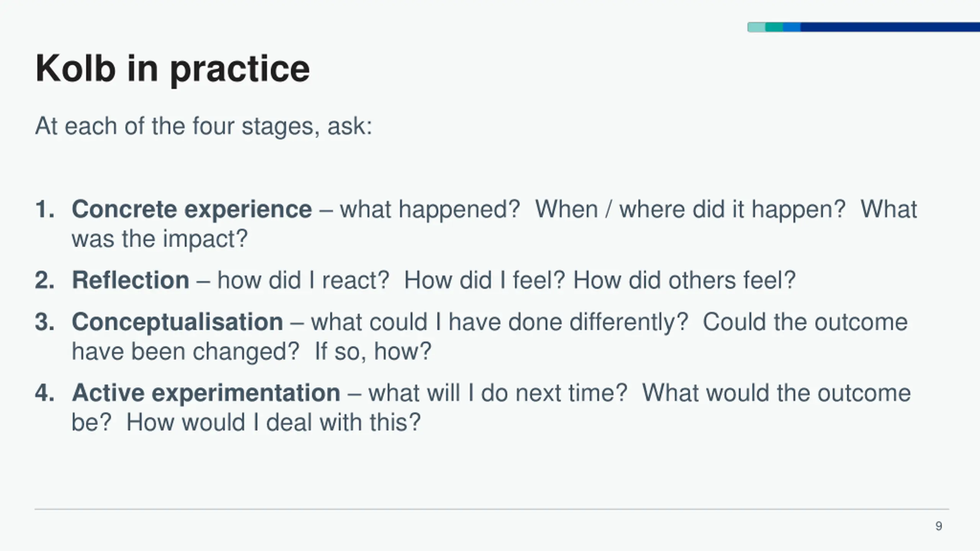Screen dimensions: 980x551
Task: Click the bold "Reflection" heading
Action: tap(131, 280)
